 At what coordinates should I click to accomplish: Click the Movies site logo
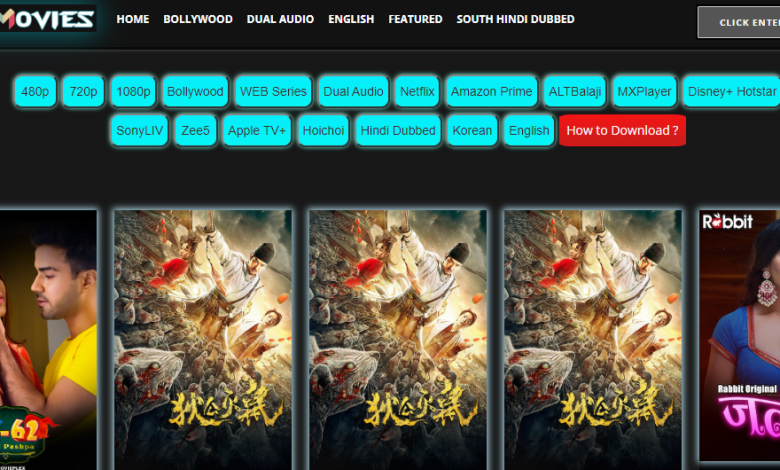tap(48, 19)
